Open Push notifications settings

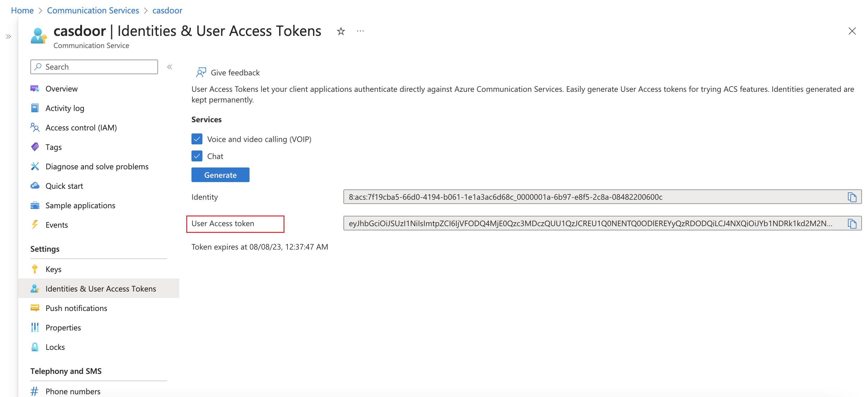tap(76, 308)
